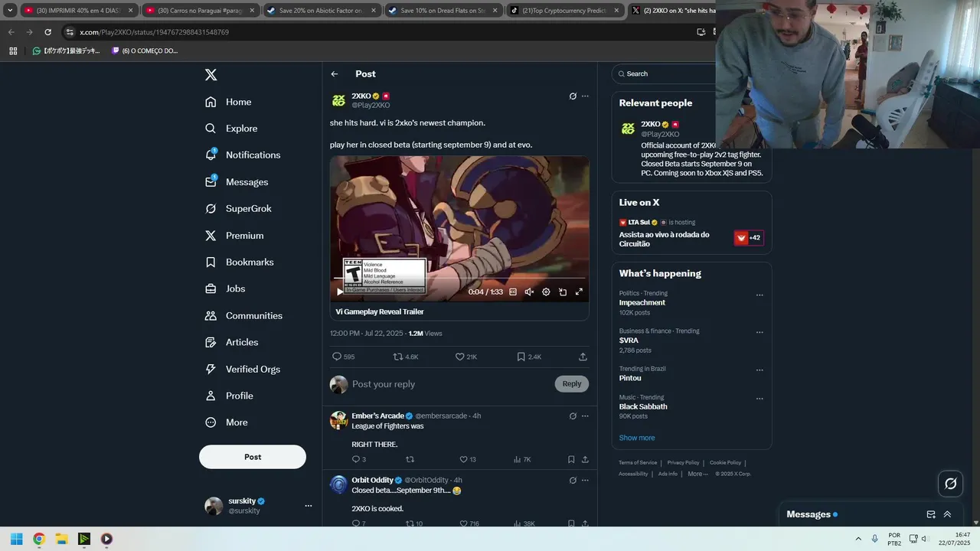
Task: Seek on the video progress bar
Action: coord(459,278)
